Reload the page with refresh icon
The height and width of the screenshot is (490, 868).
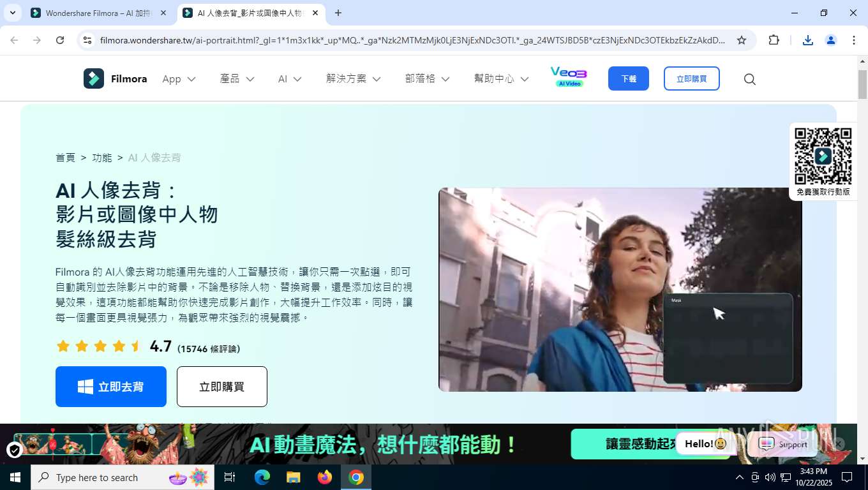(60, 40)
